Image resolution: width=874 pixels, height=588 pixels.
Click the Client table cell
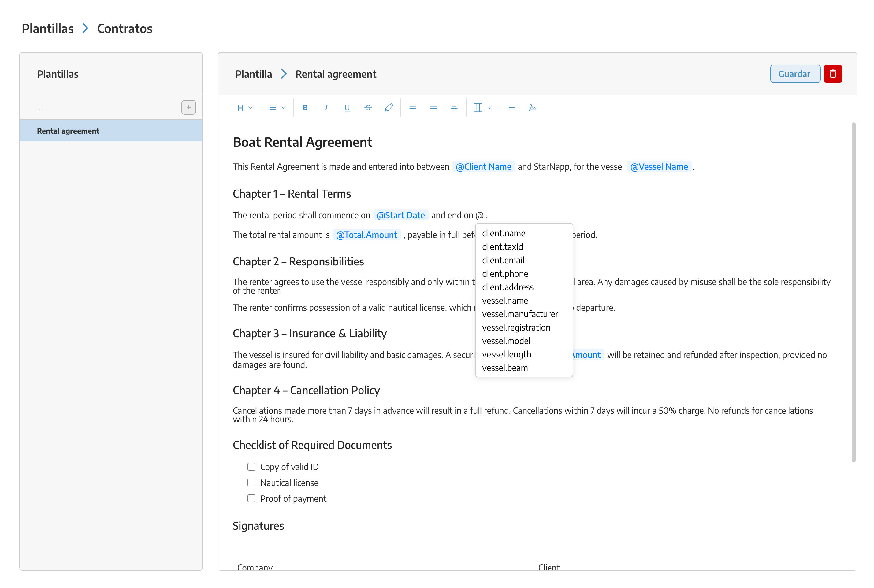coord(685,565)
